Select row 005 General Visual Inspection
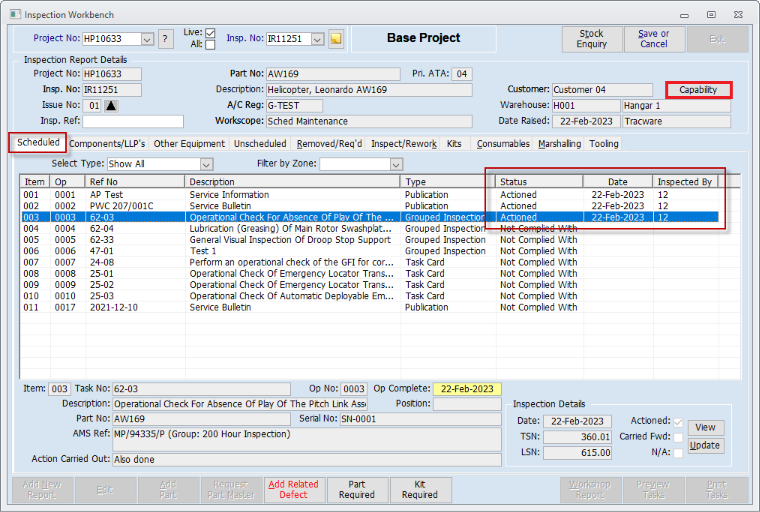 [290, 240]
